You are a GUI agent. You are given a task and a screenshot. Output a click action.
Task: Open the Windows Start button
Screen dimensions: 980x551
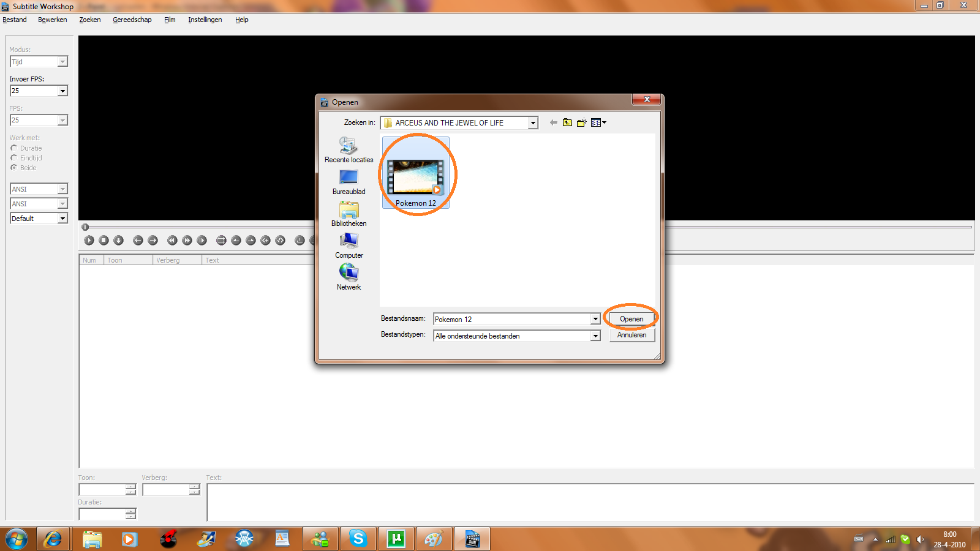click(x=17, y=539)
